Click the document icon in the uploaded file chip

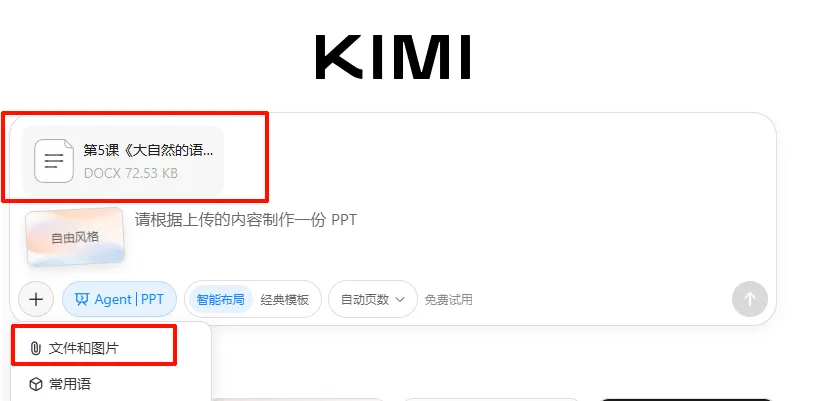tap(54, 161)
